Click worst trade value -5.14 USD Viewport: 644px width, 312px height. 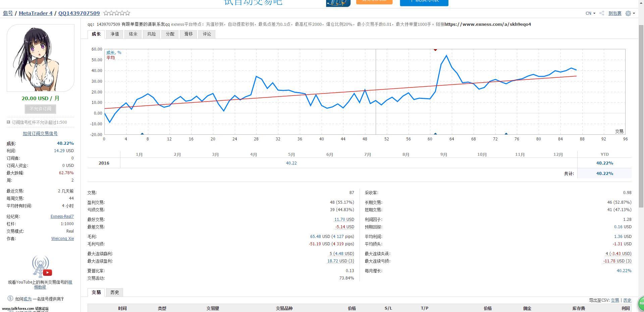[344, 227]
